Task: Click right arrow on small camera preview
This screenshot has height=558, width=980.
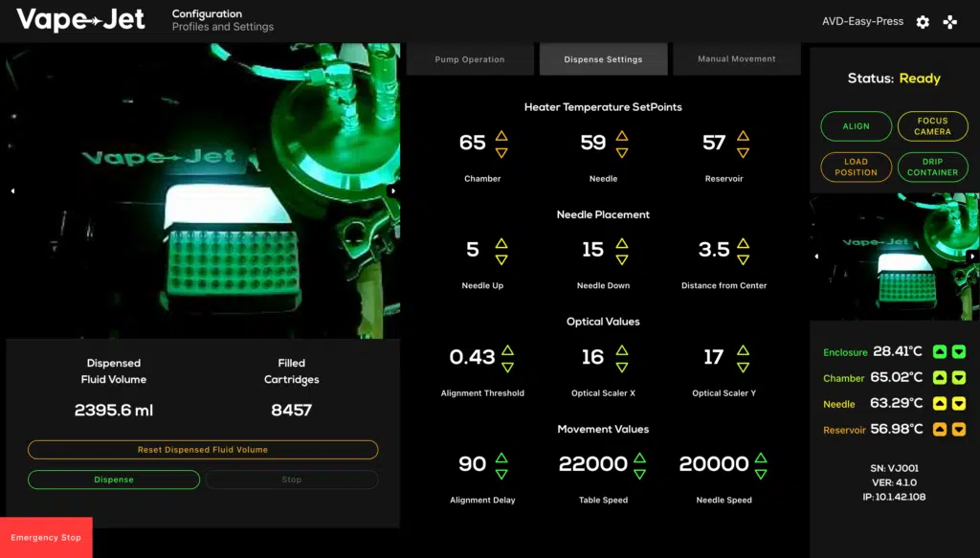Action: pyautogui.click(x=972, y=257)
